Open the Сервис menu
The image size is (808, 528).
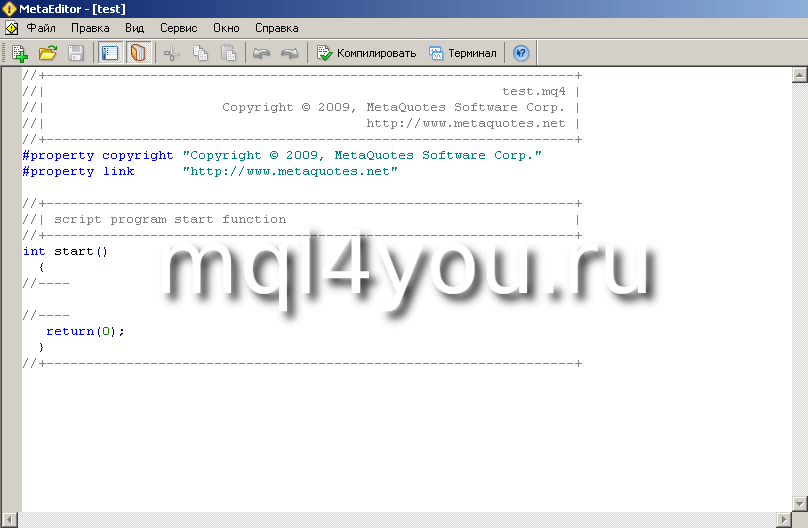[x=178, y=28]
